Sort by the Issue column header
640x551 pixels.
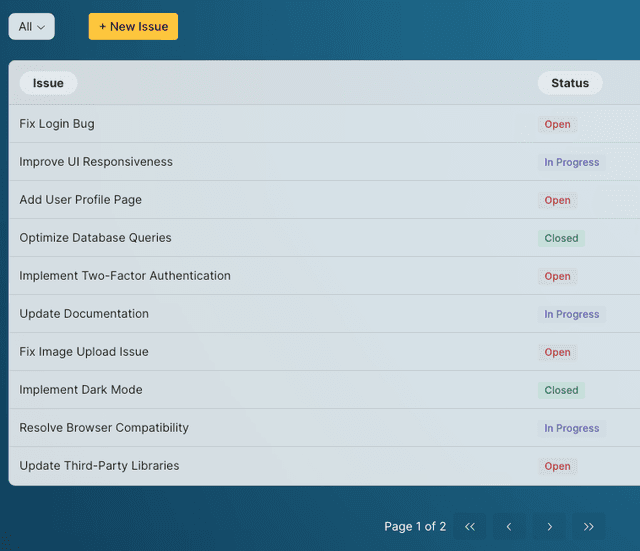coord(48,83)
